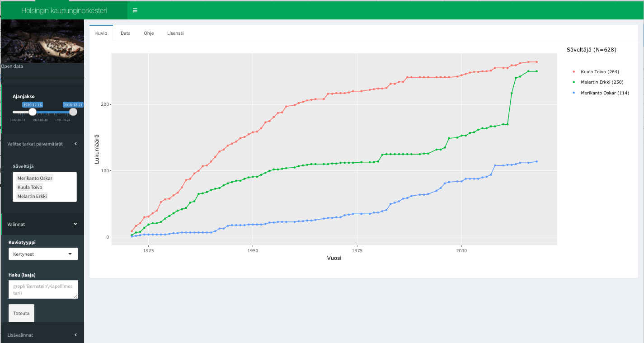Click the Merikanto Oskar composer tag
The image size is (644, 343).
[35, 178]
